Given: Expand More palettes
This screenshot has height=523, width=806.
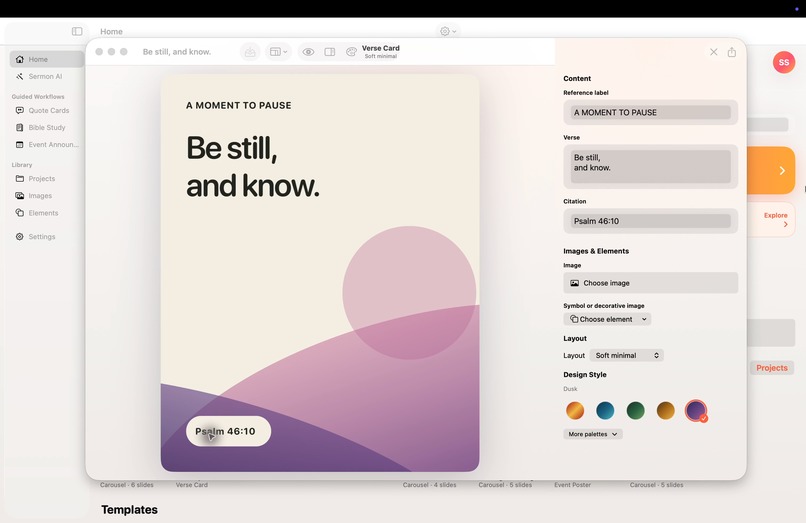Looking at the screenshot, I should pos(593,434).
